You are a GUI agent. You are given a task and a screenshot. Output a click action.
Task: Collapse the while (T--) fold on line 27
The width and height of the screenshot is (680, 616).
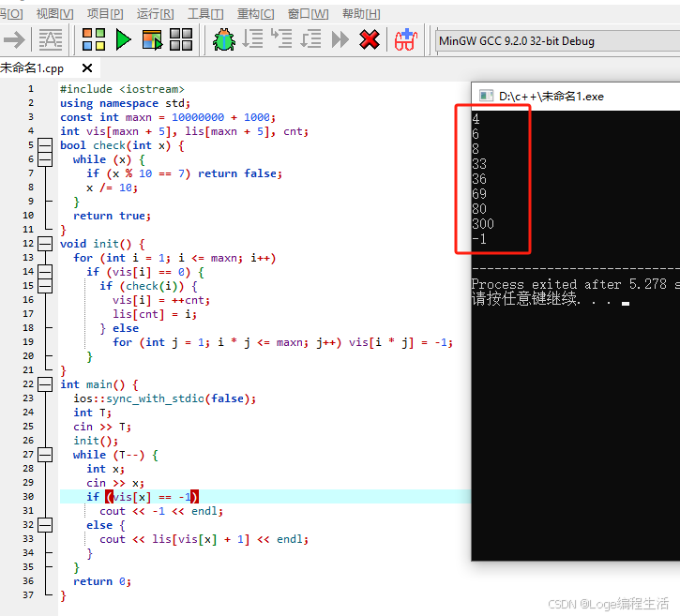(45, 455)
